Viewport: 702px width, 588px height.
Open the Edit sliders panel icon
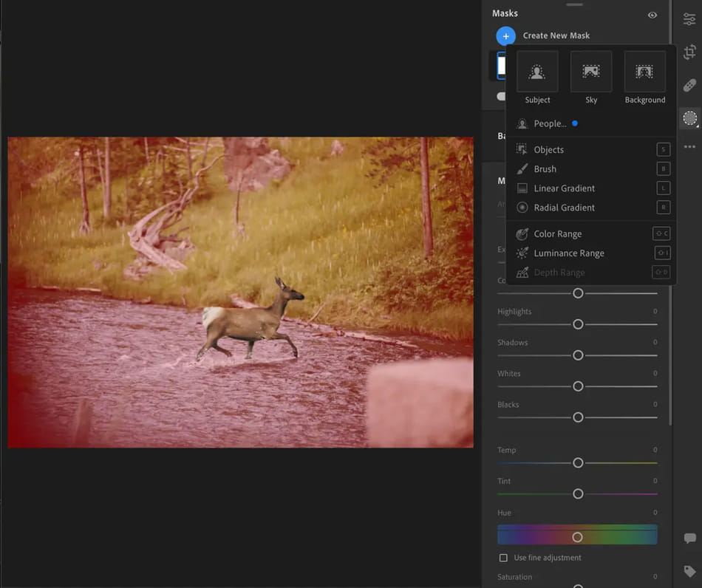pyautogui.click(x=689, y=19)
